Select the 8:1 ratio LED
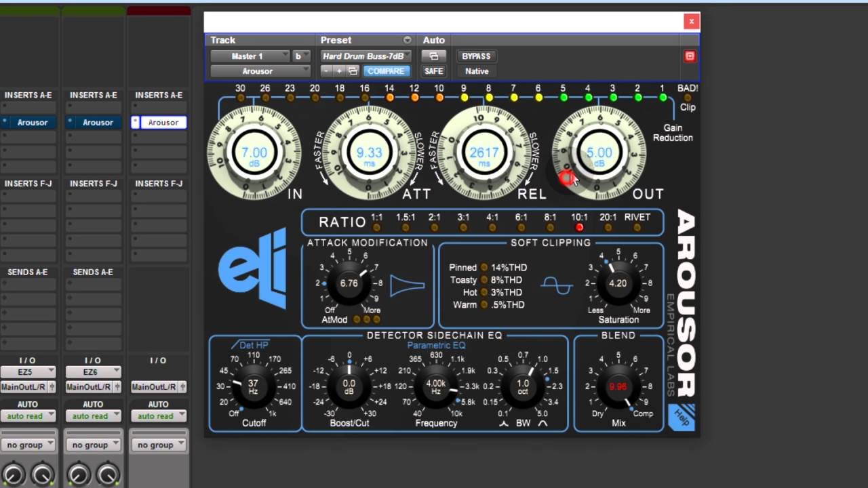This screenshot has height=488, width=868. (550, 228)
